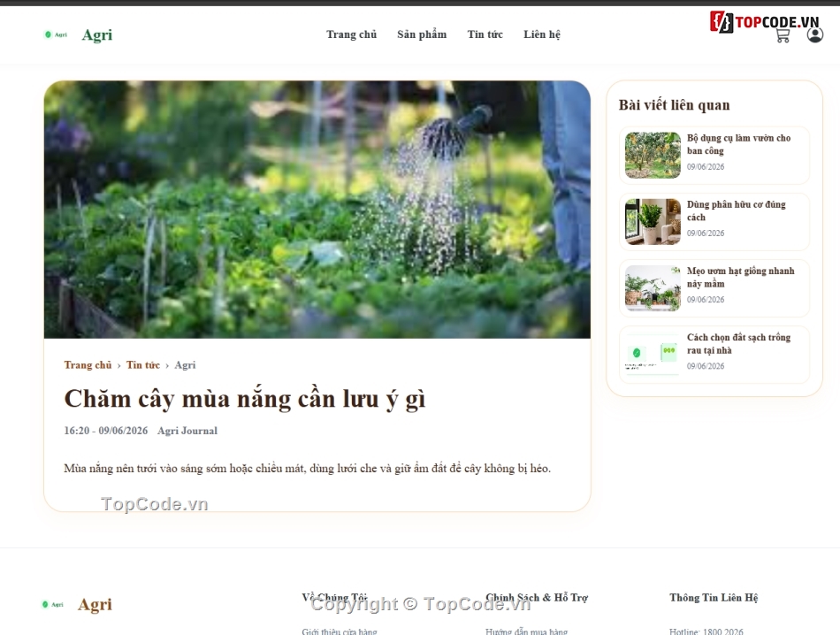Click the Trang chủ breadcrumb link
Image resolution: width=840 pixels, height=635 pixels.
coord(88,365)
